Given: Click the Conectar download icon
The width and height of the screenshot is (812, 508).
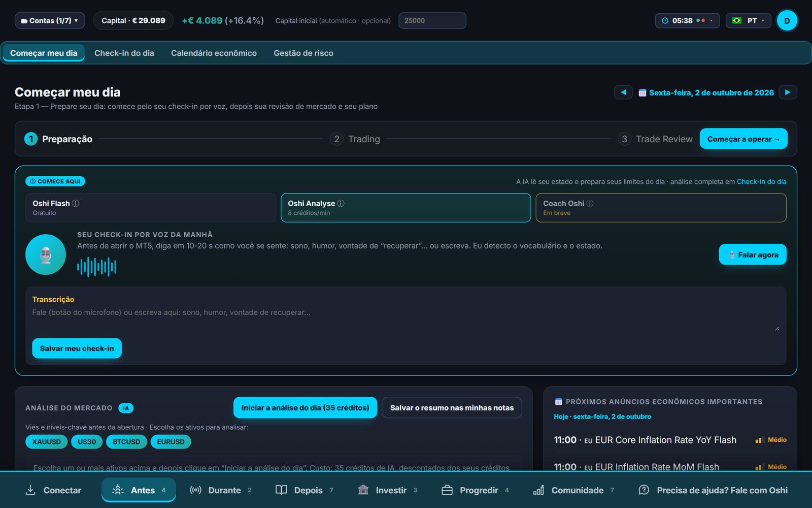Looking at the screenshot, I should click(x=30, y=490).
